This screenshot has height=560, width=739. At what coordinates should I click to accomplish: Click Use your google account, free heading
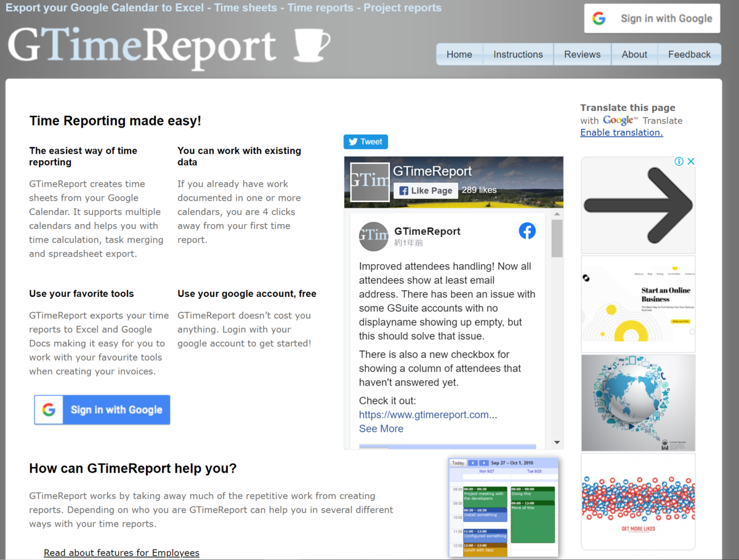(247, 294)
